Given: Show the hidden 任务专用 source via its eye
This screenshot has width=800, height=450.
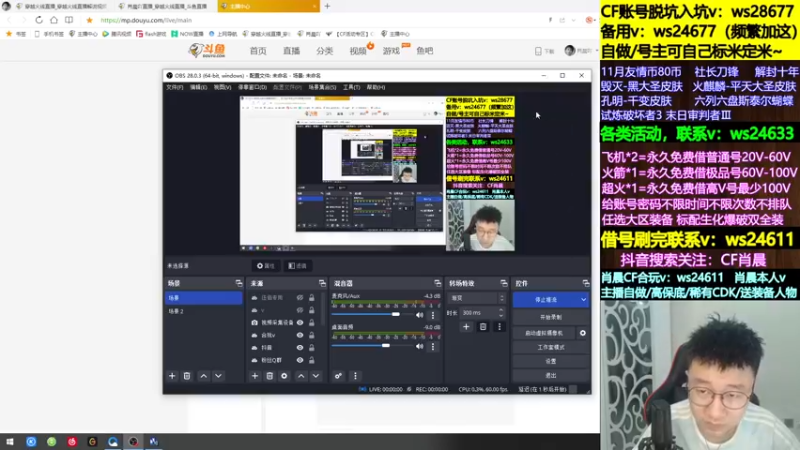Looking at the screenshot, I should [x=300, y=297].
